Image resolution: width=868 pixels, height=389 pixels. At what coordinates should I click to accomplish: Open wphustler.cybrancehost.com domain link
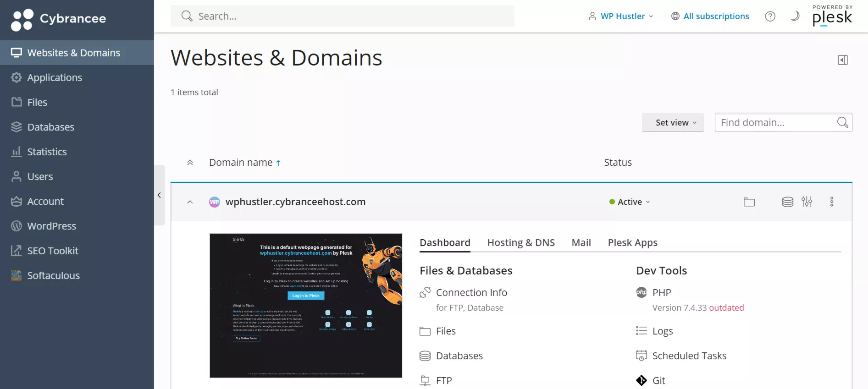295,202
